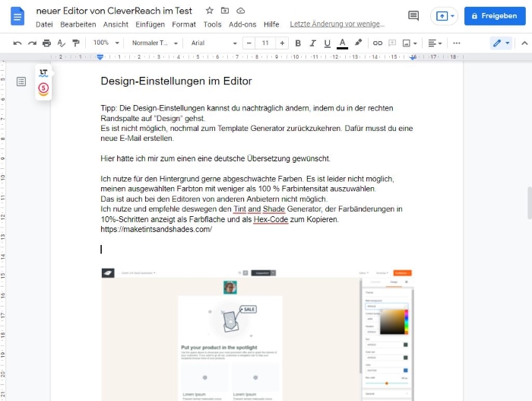Open the Google Docs home icon
Screen dimensions: 532x401
point(17,16)
